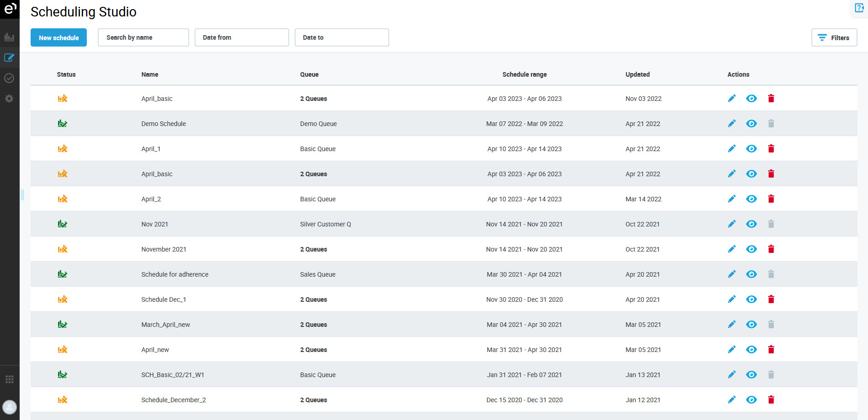Open the settings gear in left sidebar
868x420 pixels.
9,99
